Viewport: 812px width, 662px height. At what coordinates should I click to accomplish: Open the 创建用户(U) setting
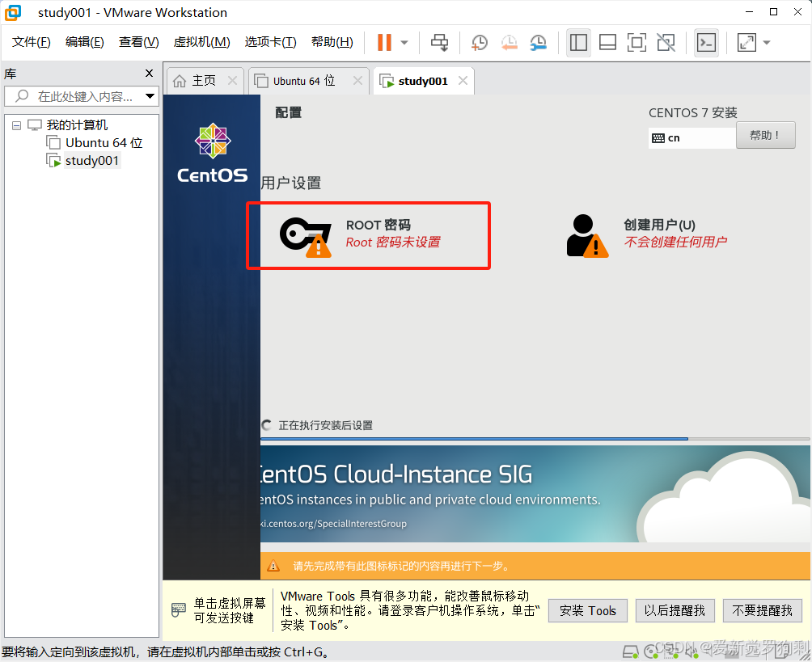647,235
